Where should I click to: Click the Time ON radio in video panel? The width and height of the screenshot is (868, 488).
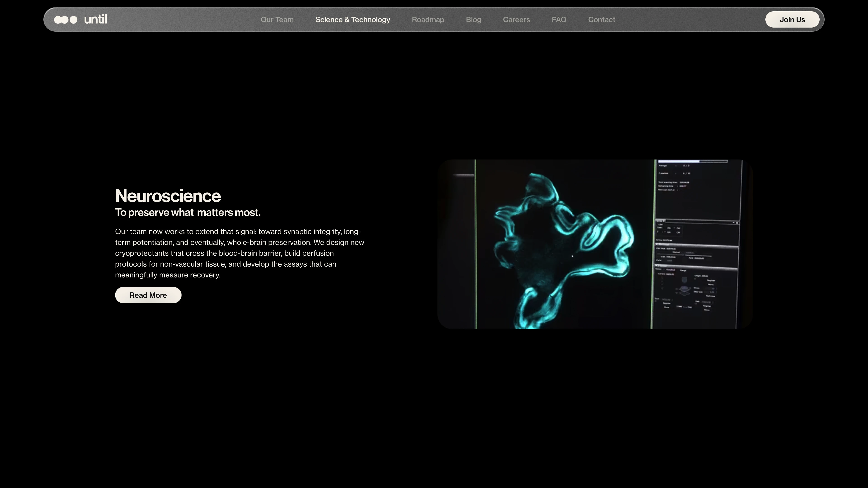(669, 228)
